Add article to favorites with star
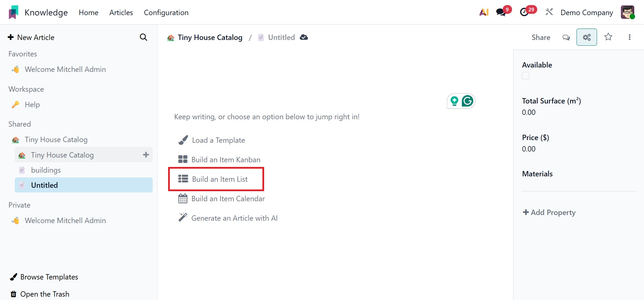The width and height of the screenshot is (644, 300). coord(608,37)
